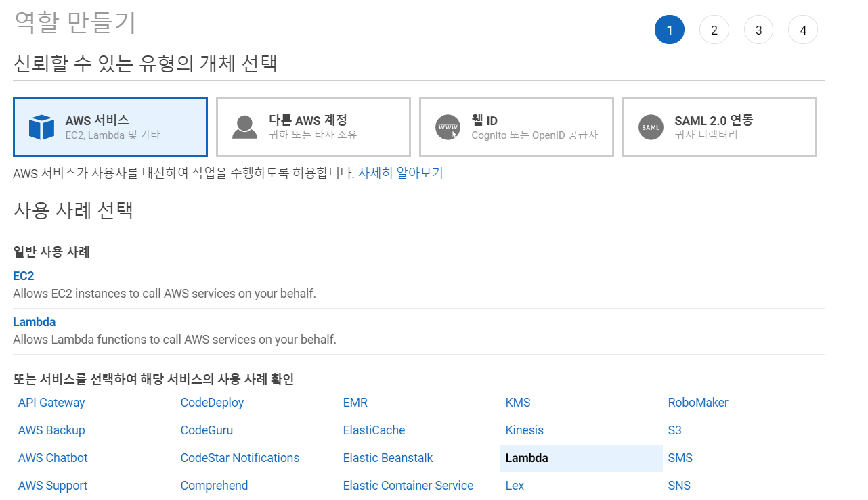This screenshot has height=500, width=868.
Task: Click the Lex service link
Action: [x=515, y=486]
